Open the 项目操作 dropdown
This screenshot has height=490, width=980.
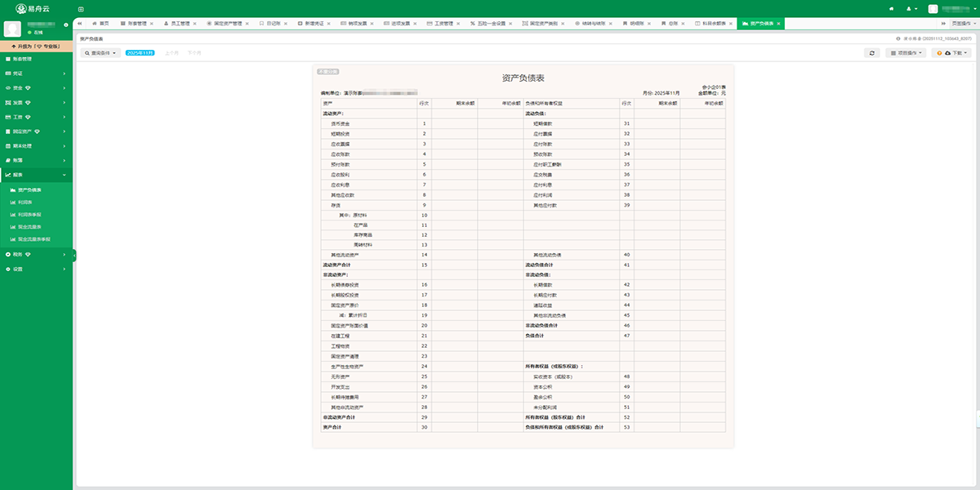[x=905, y=53]
